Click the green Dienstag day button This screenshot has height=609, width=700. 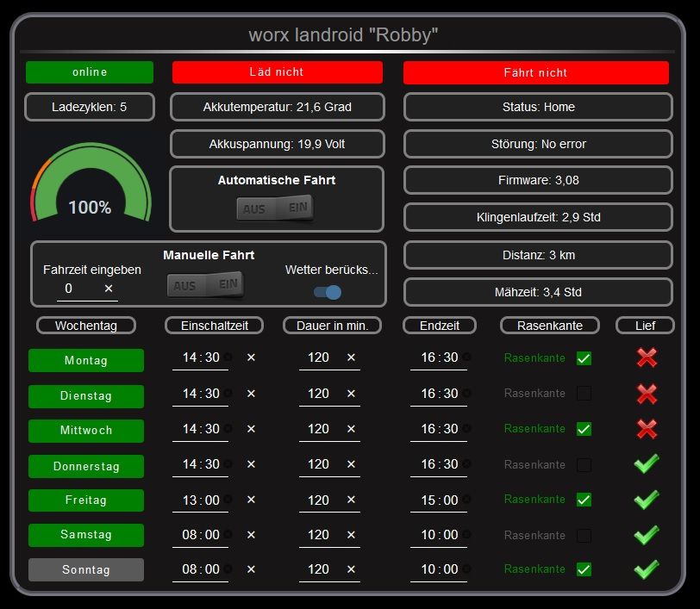click(86, 396)
